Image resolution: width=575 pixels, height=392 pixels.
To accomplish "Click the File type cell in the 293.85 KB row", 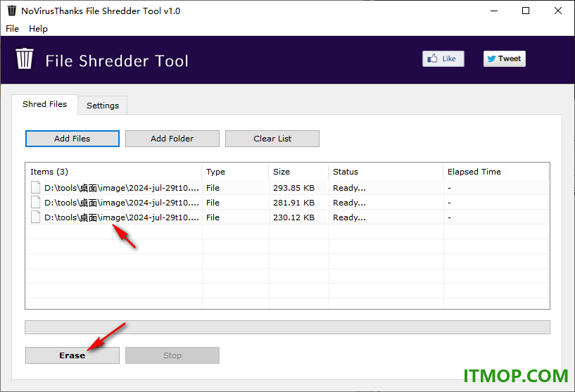I will [213, 188].
